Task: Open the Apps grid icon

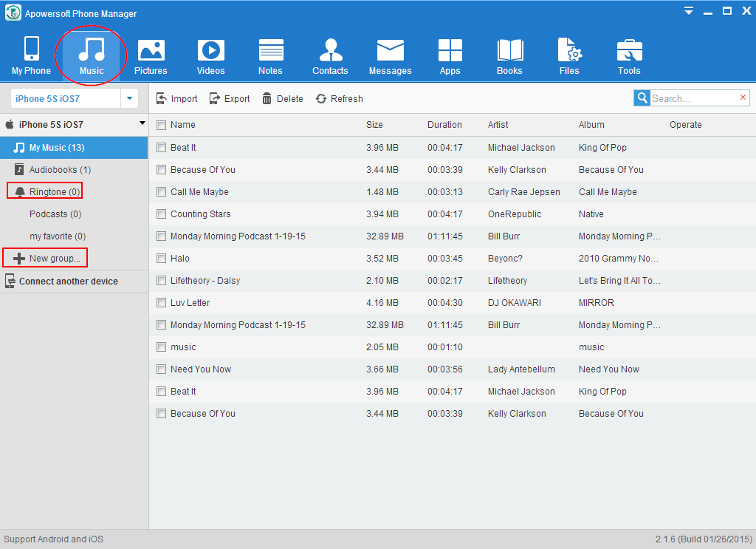Action: point(450,56)
